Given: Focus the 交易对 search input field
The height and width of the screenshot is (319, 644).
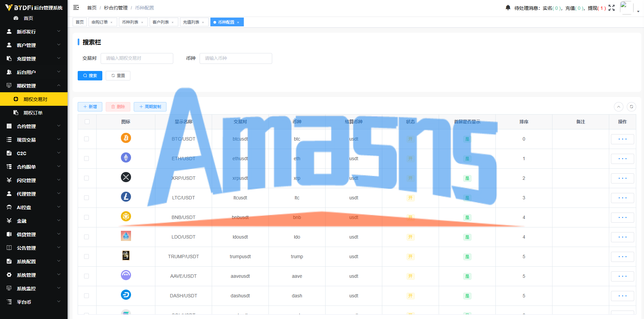Looking at the screenshot, I should click(137, 58).
